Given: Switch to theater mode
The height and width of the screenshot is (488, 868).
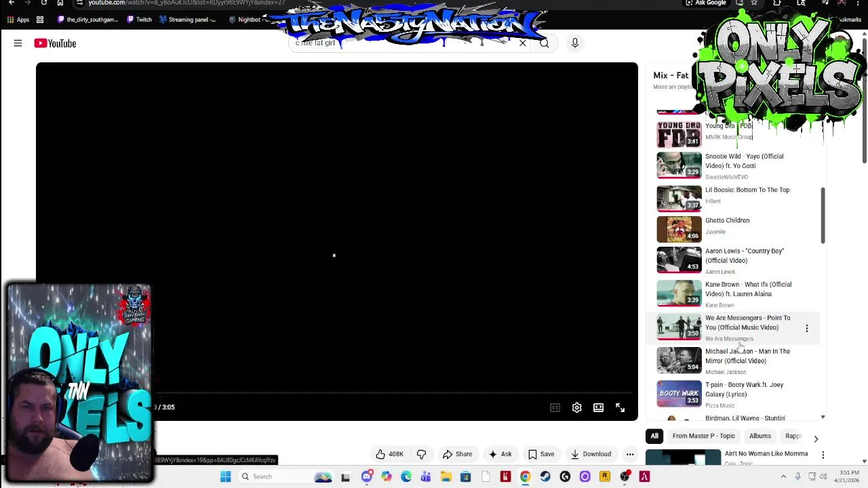Looking at the screenshot, I should pos(598,407).
